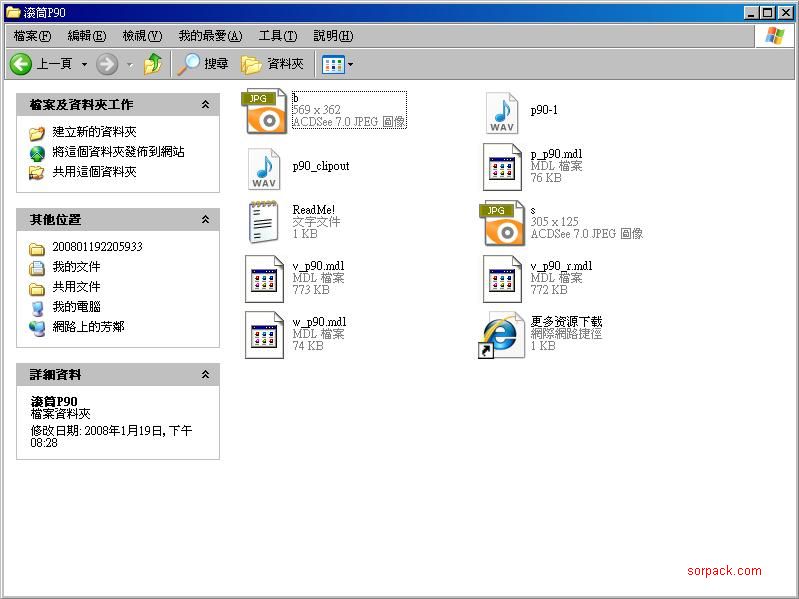Select the s JPEG image file
799x599 pixels.
(x=502, y=223)
